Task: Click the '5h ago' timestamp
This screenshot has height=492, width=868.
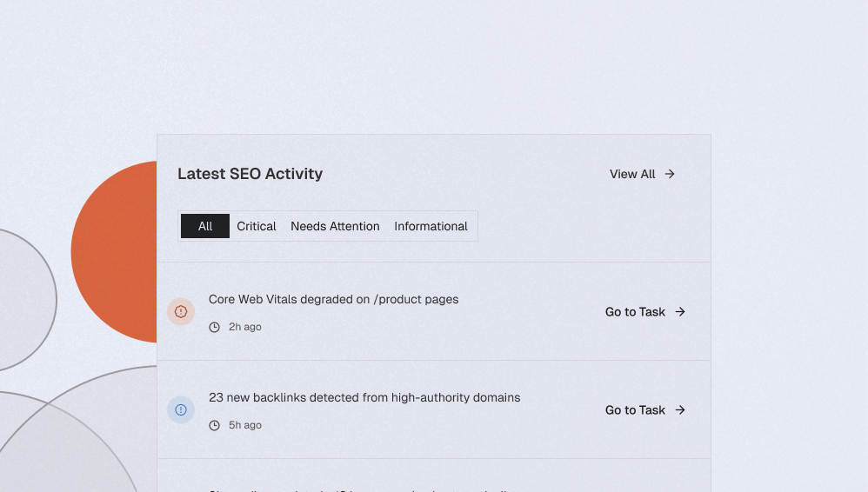Action: [x=245, y=425]
